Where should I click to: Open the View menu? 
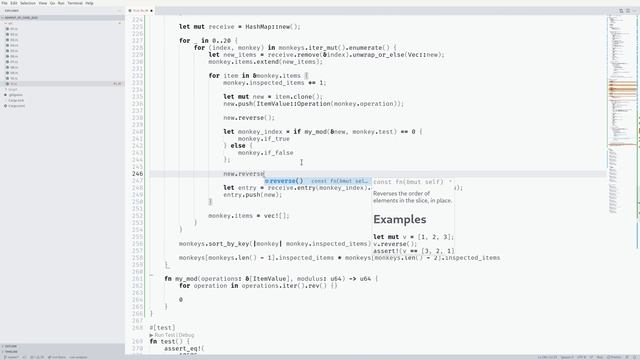tap(43, 3)
